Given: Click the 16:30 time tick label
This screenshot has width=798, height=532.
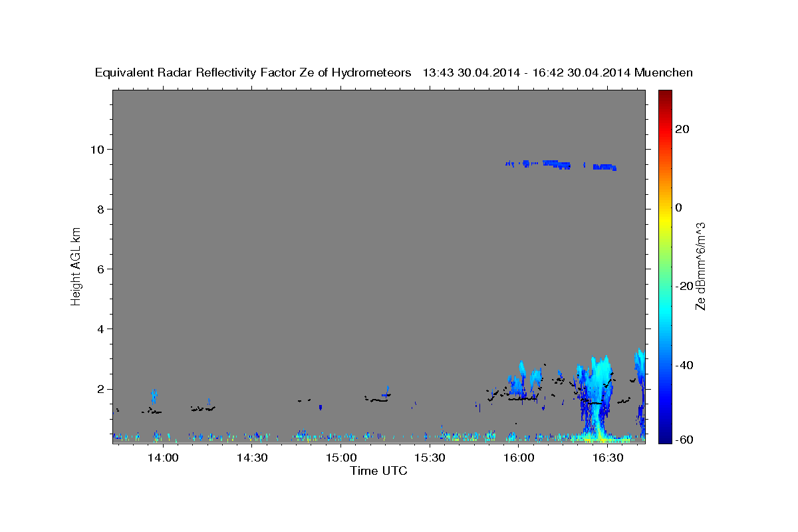Looking at the screenshot, I should tap(608, 458).
